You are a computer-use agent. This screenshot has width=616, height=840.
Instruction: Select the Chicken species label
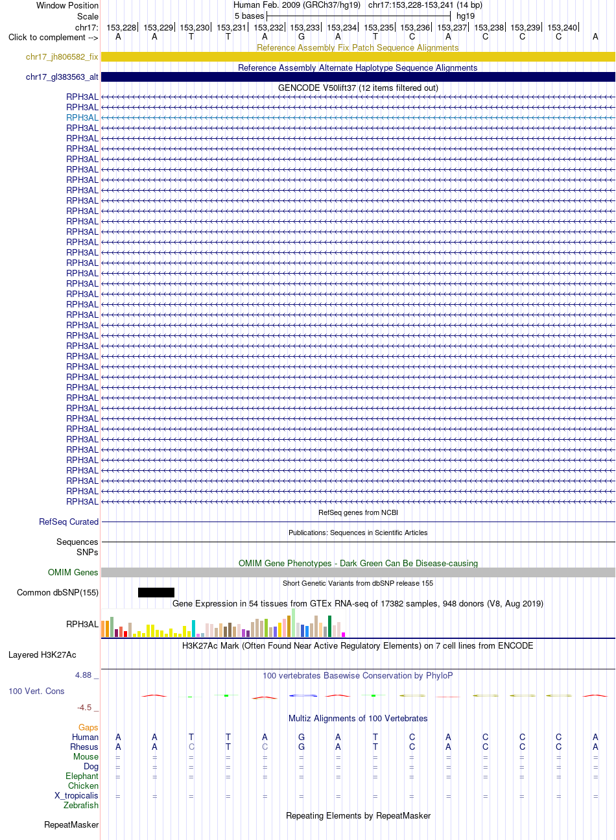point(84,786)
